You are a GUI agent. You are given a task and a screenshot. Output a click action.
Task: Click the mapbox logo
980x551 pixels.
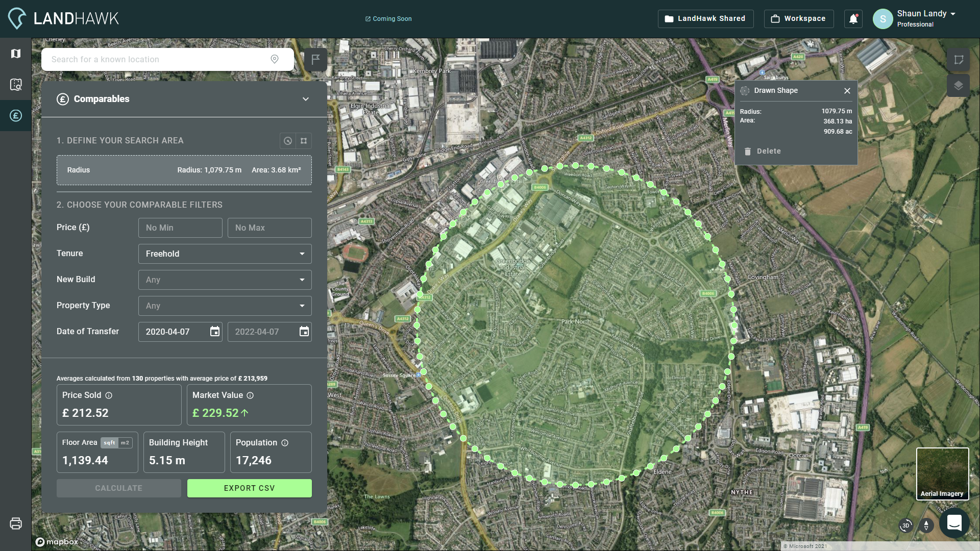[57, 542]
